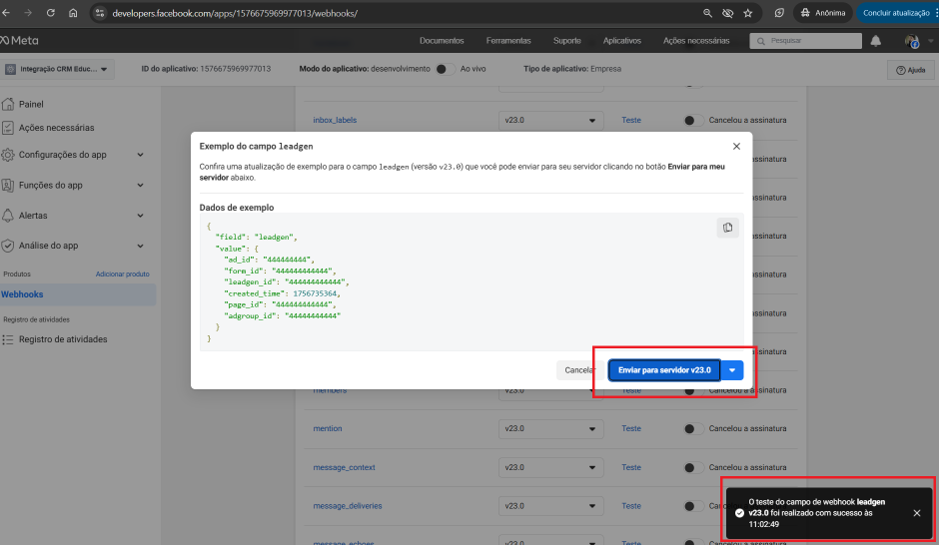Viewport: 939px width, 545px height.
Task: Open the message_deliveries field link
Action: point(347,506)
